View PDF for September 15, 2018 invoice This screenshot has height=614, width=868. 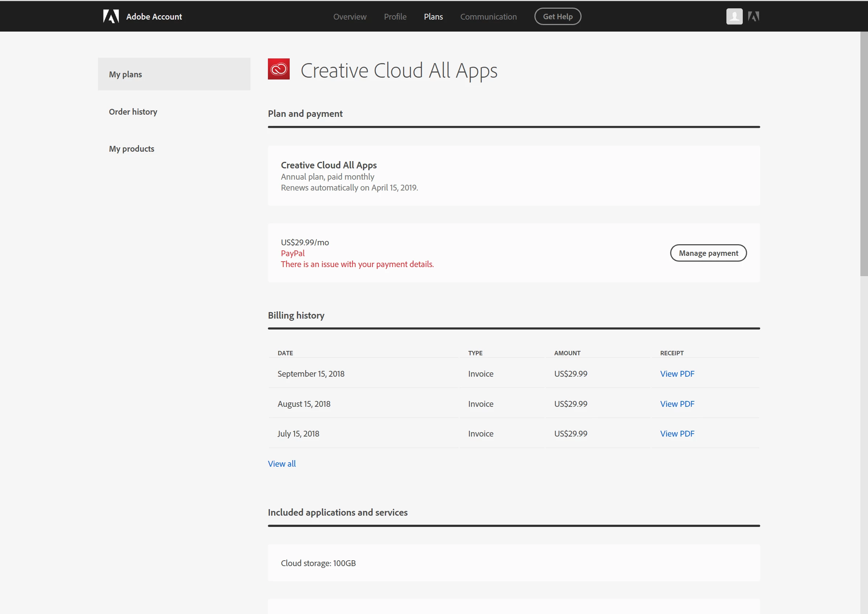[677, 373]
